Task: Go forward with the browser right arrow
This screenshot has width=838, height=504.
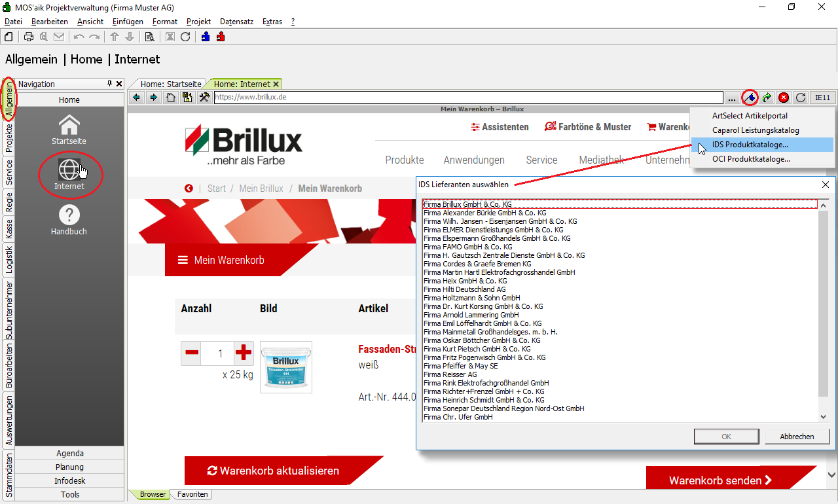Action: [x=154, y=98]
